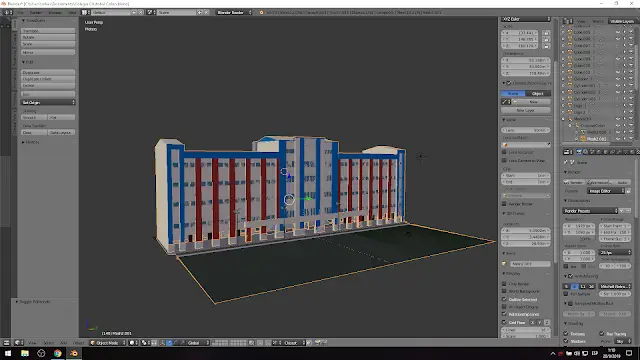
Task: Toggle Outline Selected checkbox
Action: (x=504, y=299)
